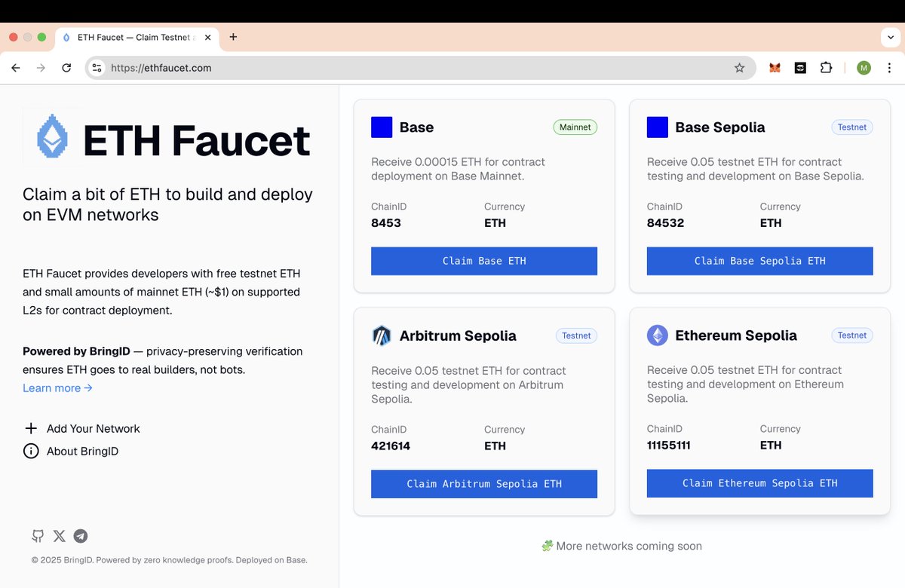Click the Ethereum Sepolia card title
Image resolution: width=905 pixels, height=588 pixels.
tap(736, 335)
